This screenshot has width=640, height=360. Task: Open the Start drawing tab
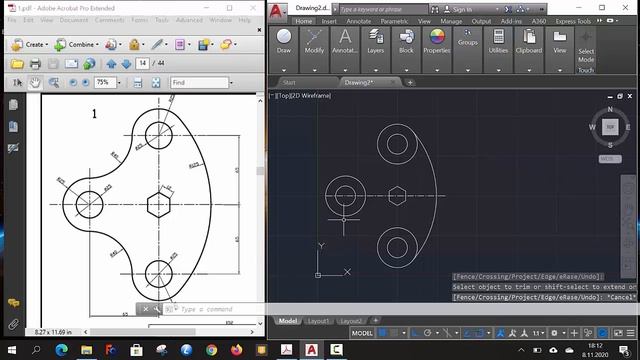pos(289,82)
